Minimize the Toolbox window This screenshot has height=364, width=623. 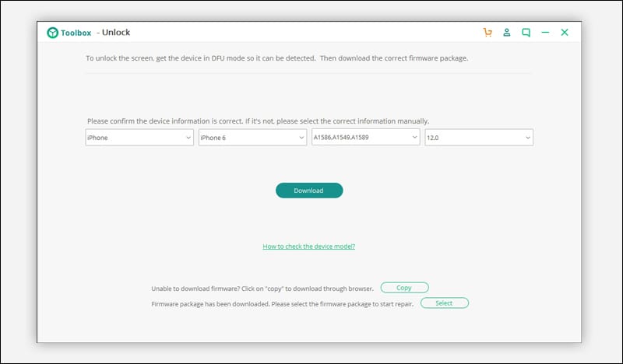pyautogui.click(x=545, y=33)
